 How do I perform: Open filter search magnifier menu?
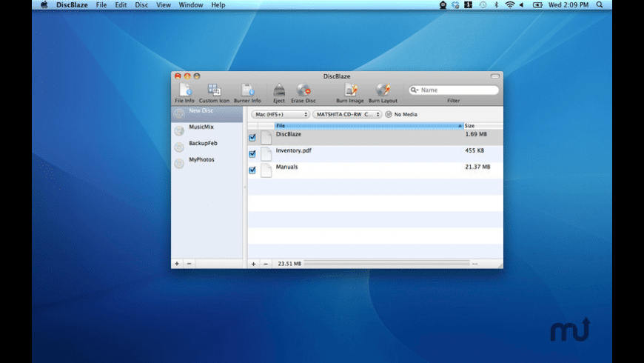414,90
